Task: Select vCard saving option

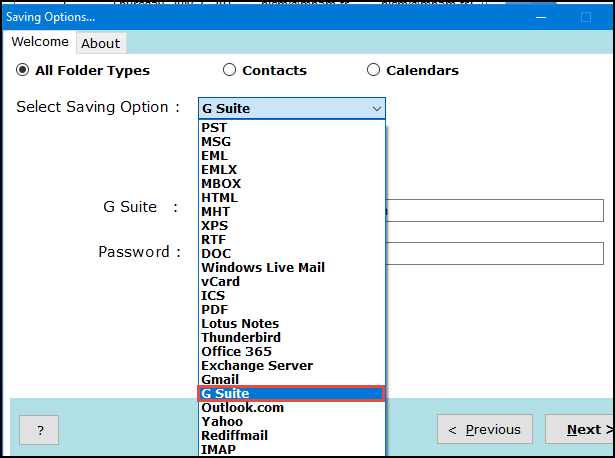Action: coord(292,282)
